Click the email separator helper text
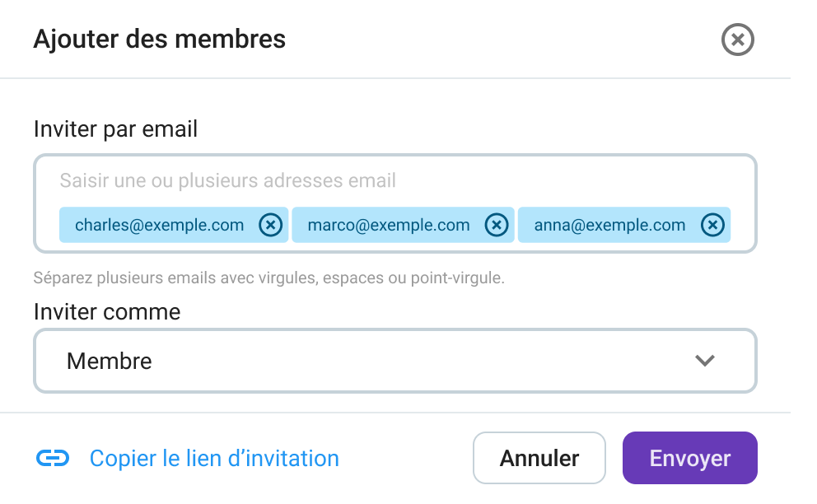The height and width of the screenshot is (504, 817). 268,278
